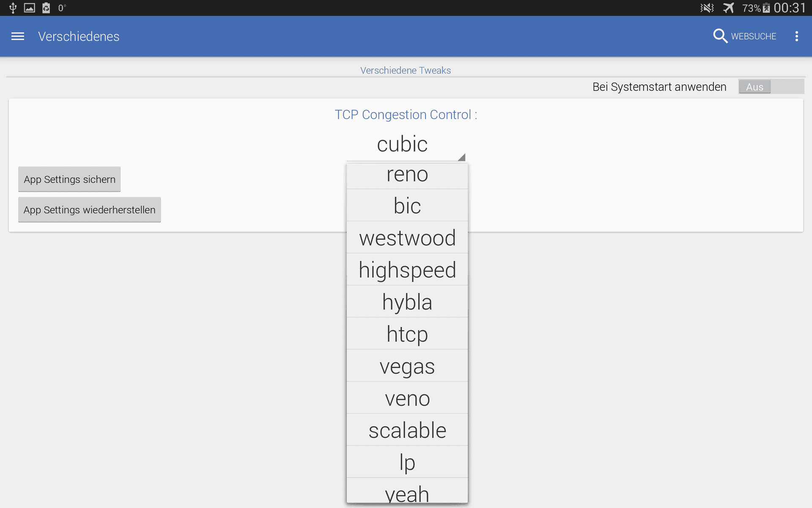
Task: Open the three-dot overflow menu
Action: pos(797,36)
